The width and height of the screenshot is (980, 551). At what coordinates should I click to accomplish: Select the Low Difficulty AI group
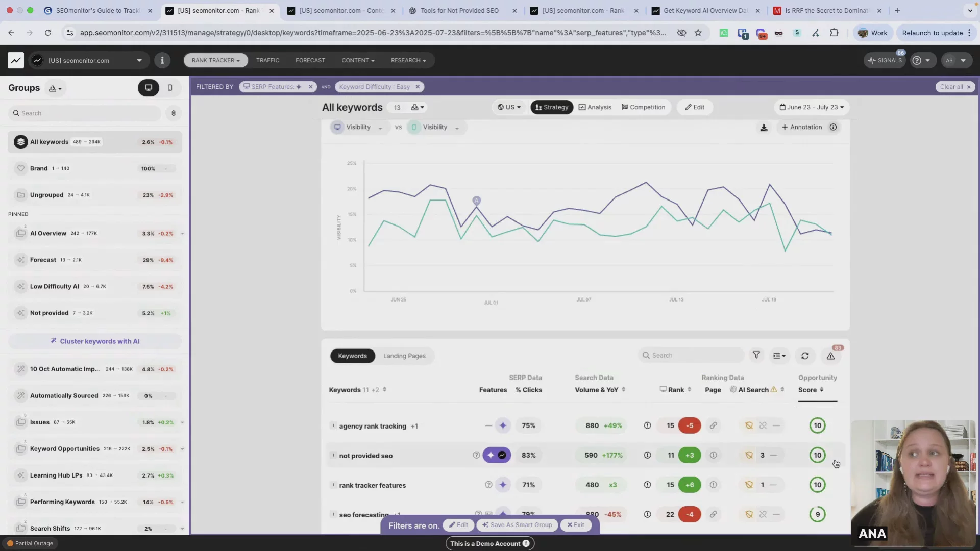pyautogui.click(x=95, y=286)
